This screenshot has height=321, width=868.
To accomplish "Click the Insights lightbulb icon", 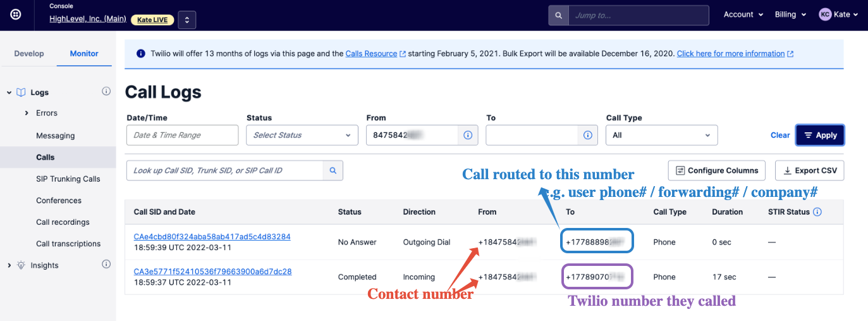I will [21, 265].
